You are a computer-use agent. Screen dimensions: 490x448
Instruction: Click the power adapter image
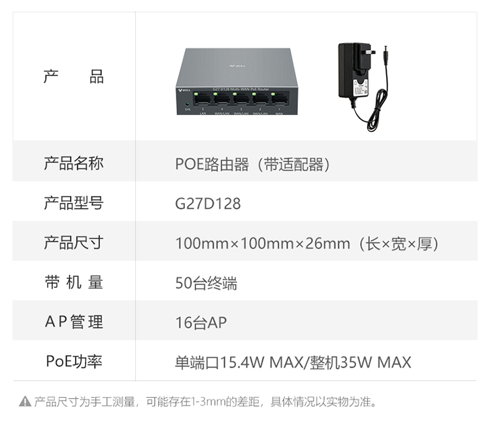363,88
